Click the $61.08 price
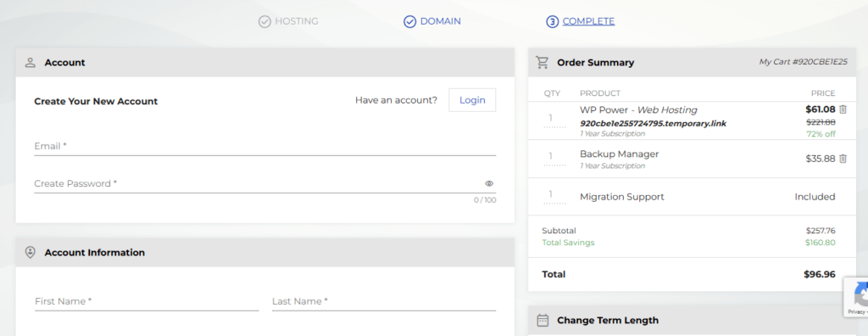 click(x=821, y=109)
